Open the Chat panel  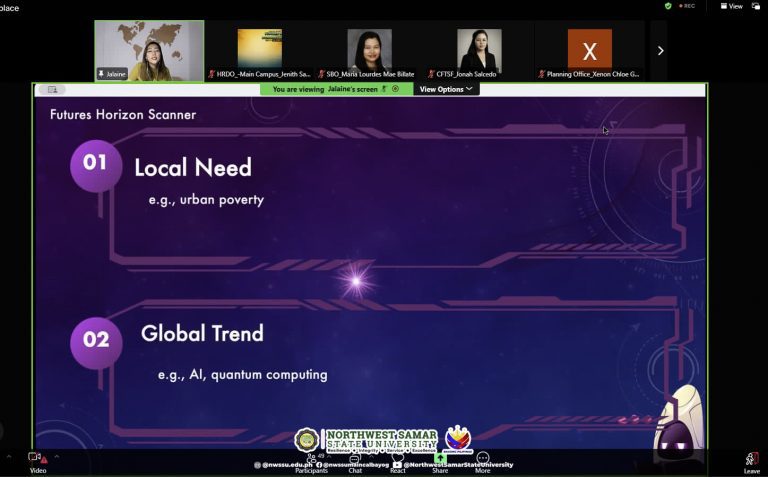(x=355, y=463)
